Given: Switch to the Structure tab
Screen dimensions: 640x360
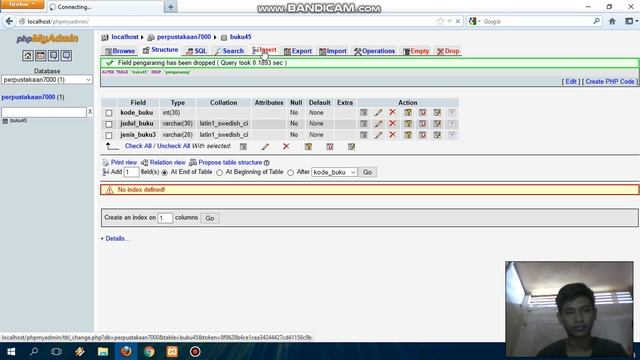Looking at the screenshot, I should (160, 50).
